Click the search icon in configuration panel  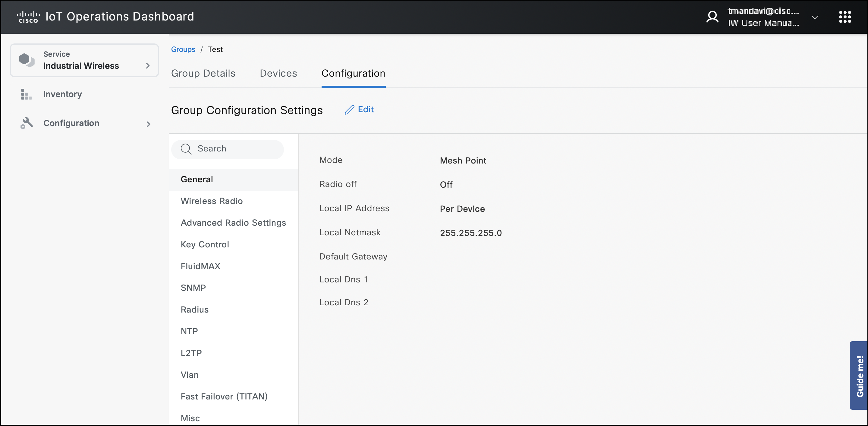[187, 148]
